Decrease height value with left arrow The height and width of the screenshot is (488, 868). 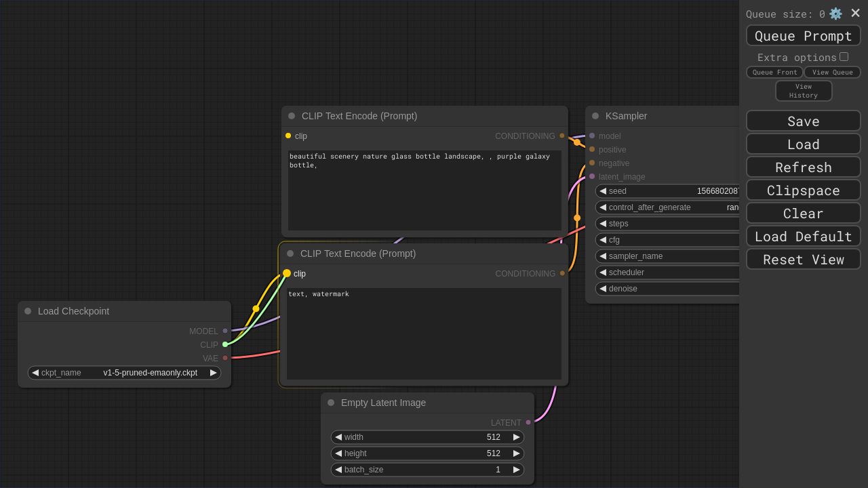338,453
